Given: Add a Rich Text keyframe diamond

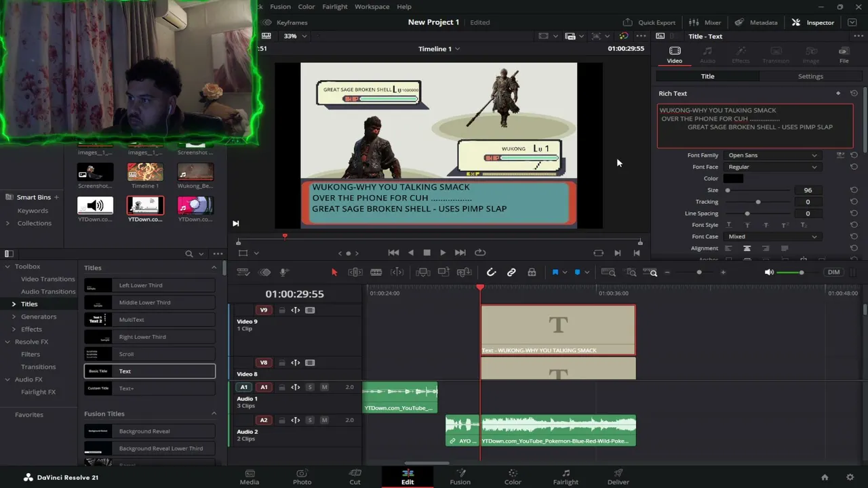Looking at the screenshot, I should [838, 94].
